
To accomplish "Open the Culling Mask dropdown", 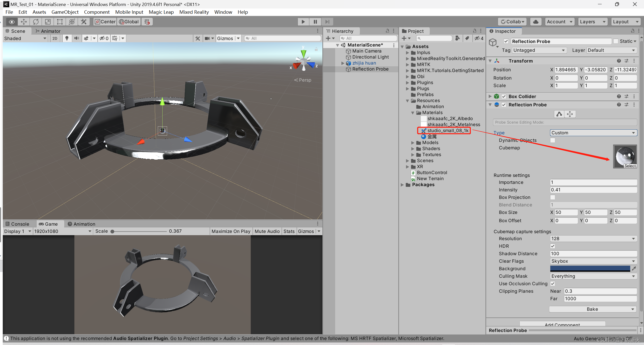I will point(593,276).
